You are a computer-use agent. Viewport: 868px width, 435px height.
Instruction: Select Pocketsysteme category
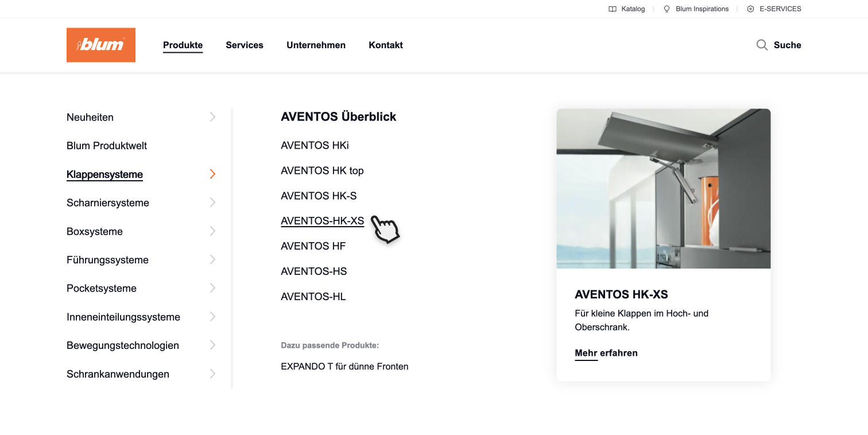click(x=102, y=288)
